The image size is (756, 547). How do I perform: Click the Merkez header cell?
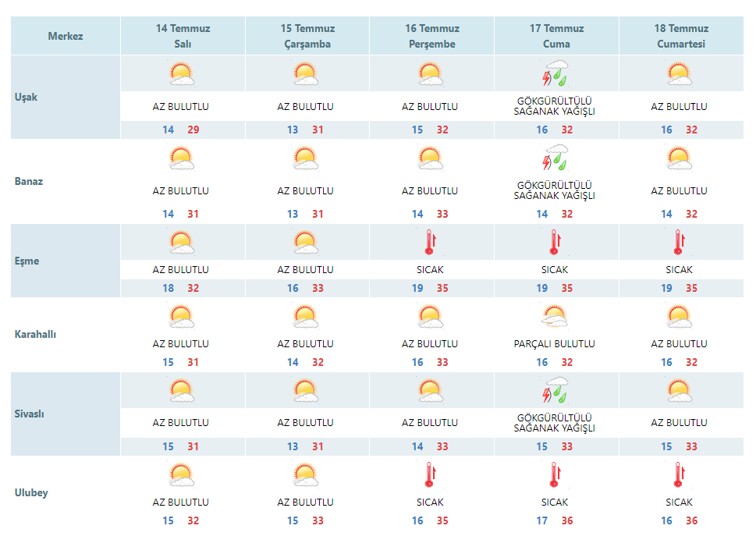pos(66,36)
